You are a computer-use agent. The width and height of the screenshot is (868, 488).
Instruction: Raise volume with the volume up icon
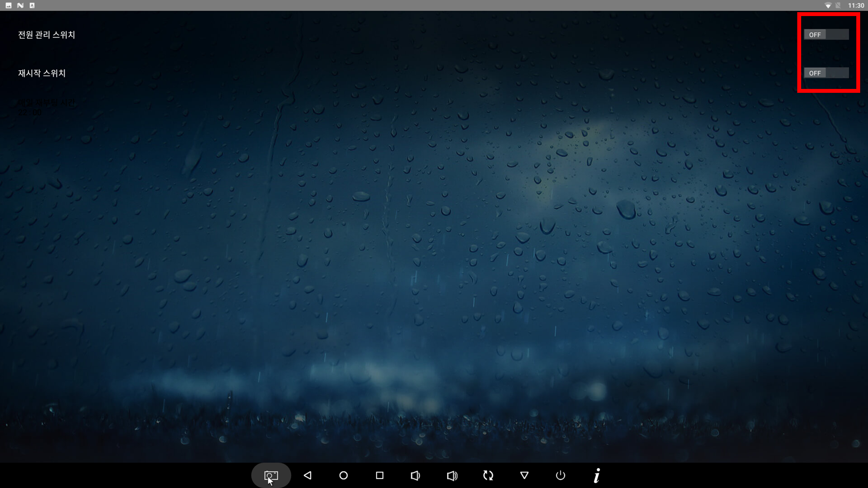(452, 475)
